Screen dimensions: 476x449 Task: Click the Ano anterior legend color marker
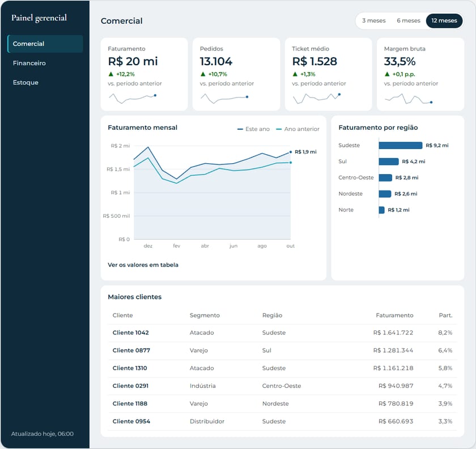(x=279, y=129)
